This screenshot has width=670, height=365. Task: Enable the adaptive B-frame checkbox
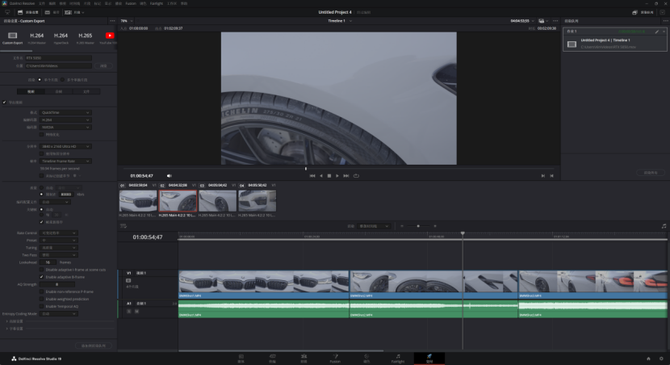tap(41, 277)
